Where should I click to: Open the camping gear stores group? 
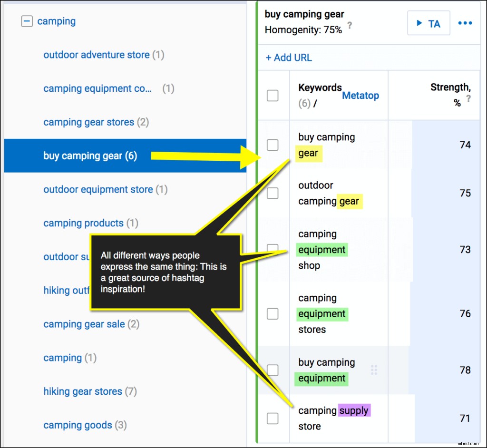pos(89,122)
